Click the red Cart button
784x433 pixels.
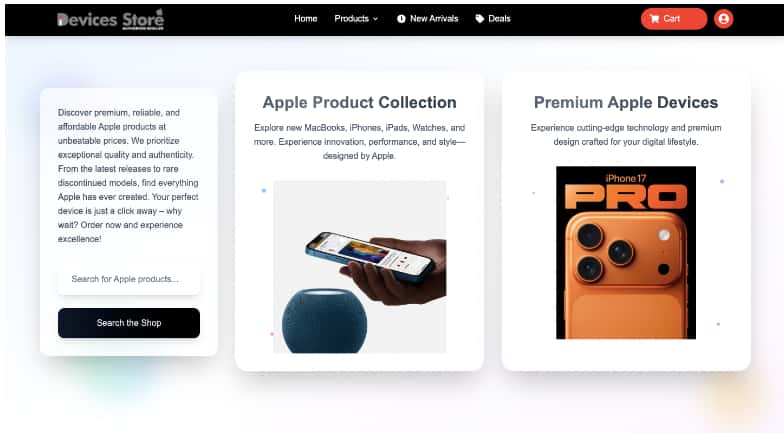pos(674,19)
